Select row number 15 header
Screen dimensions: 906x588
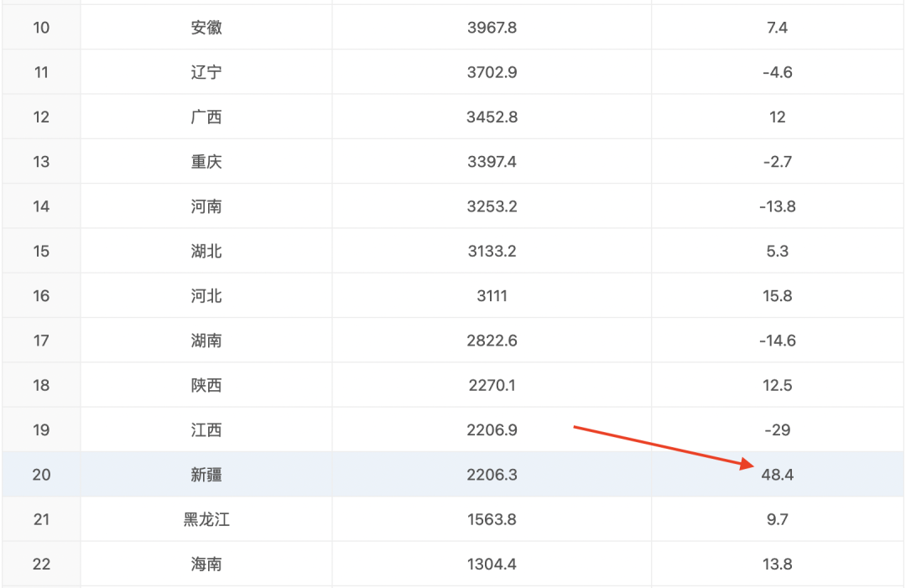41,251
